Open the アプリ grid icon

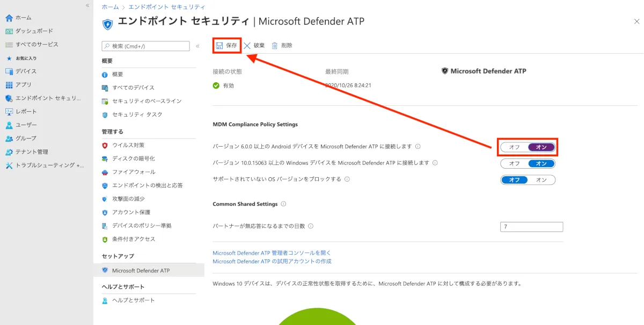coord(9,85)
